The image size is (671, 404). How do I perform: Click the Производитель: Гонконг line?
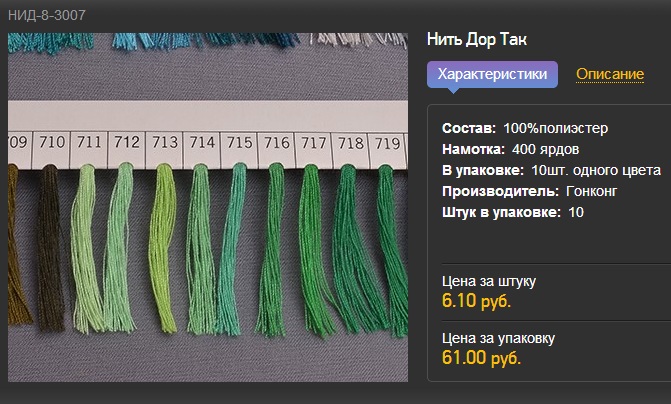click(529, 191)
